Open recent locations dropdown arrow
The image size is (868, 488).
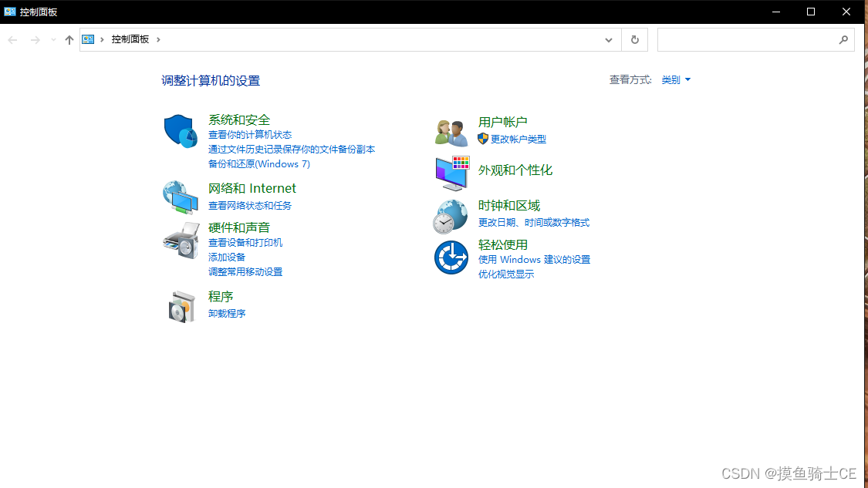pos(53,40)
